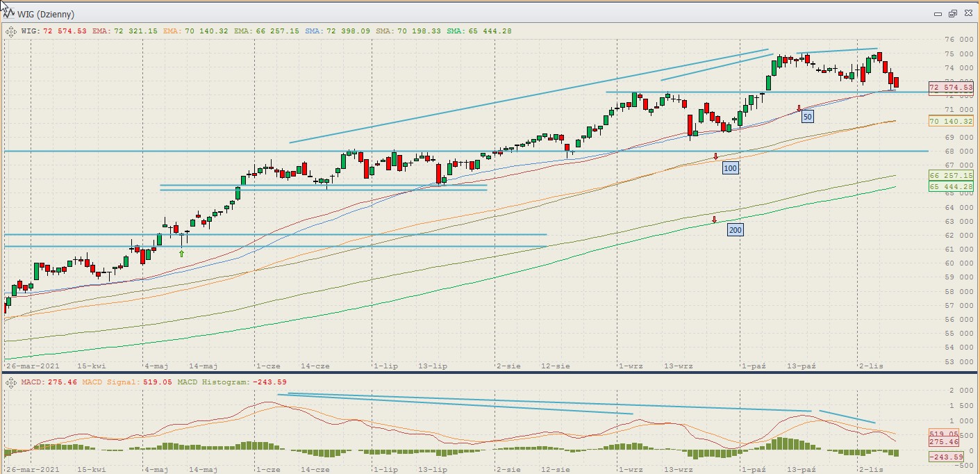Viewport: 980px width, 474px height.
Task: Click the move handle beside the WIG legend
Action: coord(11,31)
